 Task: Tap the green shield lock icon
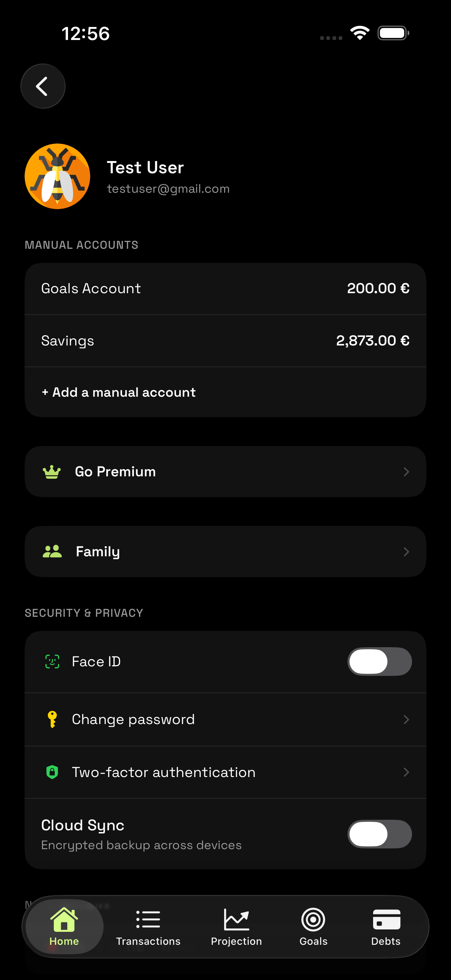52,772
